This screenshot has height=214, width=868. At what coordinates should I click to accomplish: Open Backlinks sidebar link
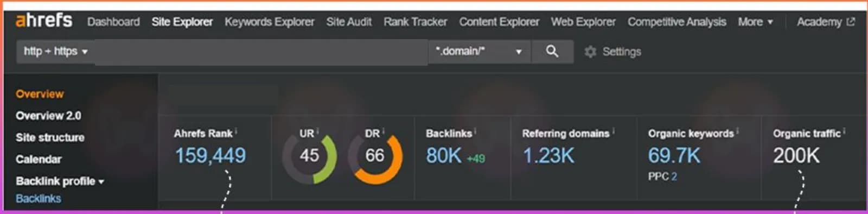pos(38,198)
